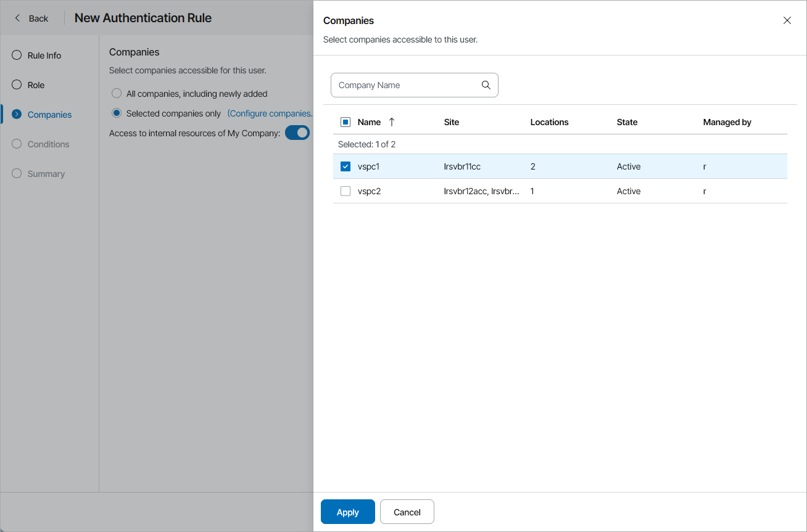Select the Selected companies only option

click(x=117, y=113)
